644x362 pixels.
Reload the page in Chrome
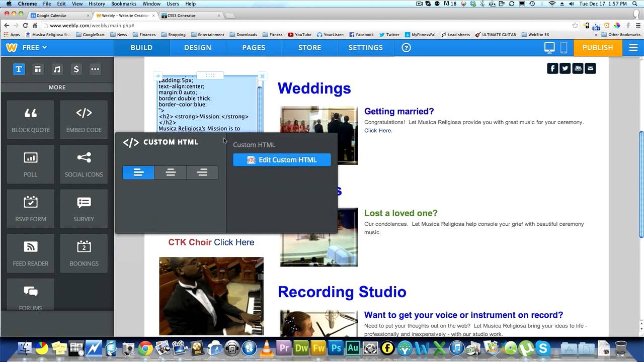[x=25, y=25]
